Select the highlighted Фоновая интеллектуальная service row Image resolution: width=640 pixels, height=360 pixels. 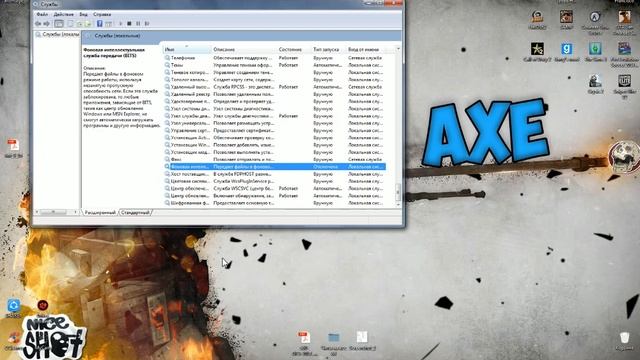(274, 167)
